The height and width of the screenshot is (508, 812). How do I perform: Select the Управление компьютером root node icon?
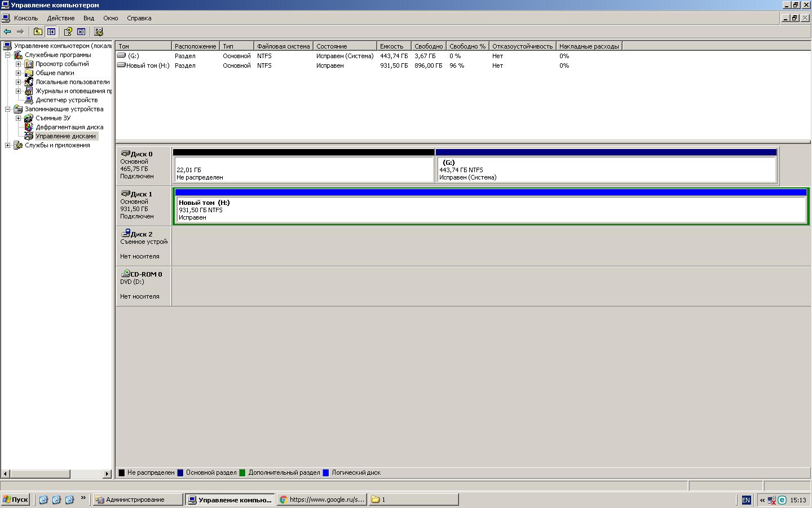(8, 46)
